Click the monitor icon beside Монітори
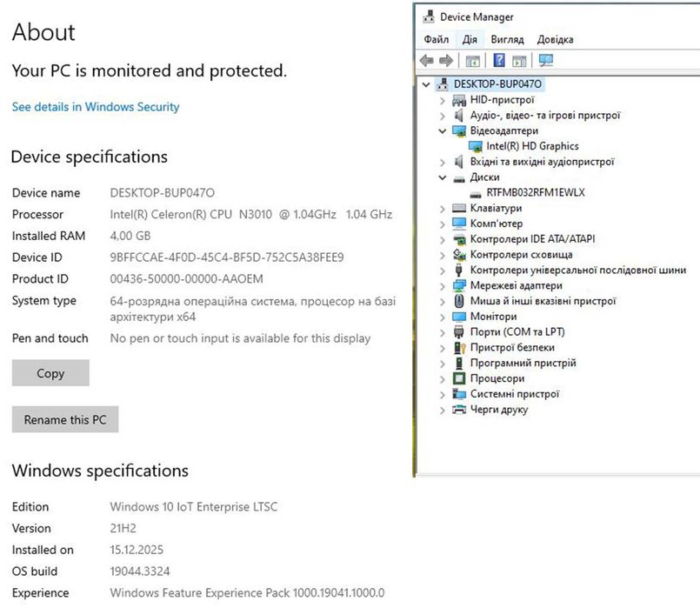700x608 pixels. coord(459,317)
